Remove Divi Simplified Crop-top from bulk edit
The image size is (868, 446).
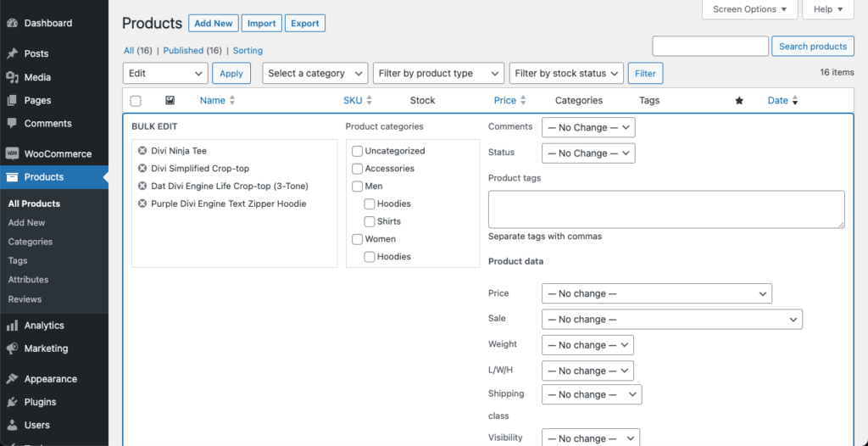(x=142, y=169)
